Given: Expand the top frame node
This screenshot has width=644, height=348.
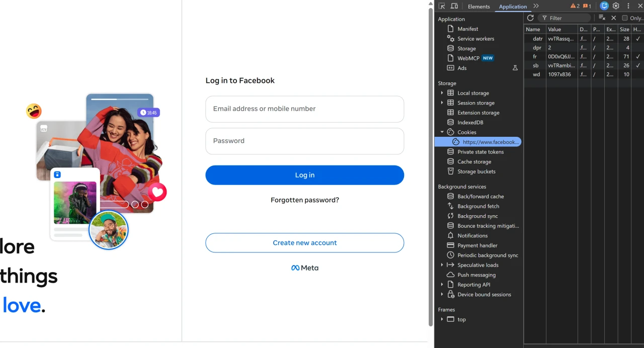Looking at the screenshot, I should [442, 319].
